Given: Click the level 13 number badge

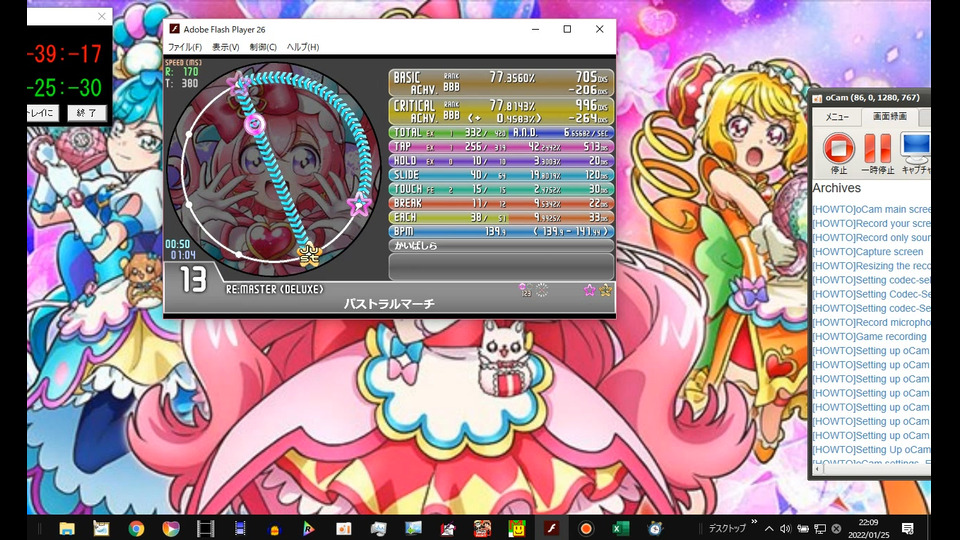Looking at the screenshot, I should click(x=193, y=280).
